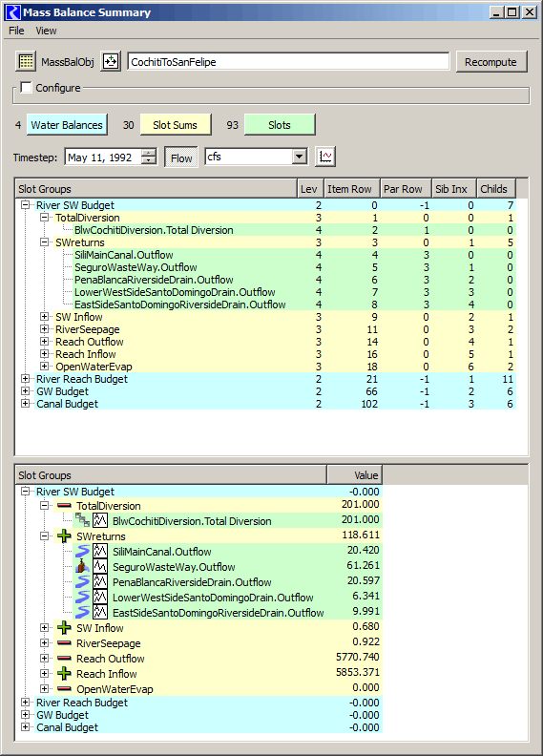
Task: Click the Recompute button
Action: coord(491,62)
